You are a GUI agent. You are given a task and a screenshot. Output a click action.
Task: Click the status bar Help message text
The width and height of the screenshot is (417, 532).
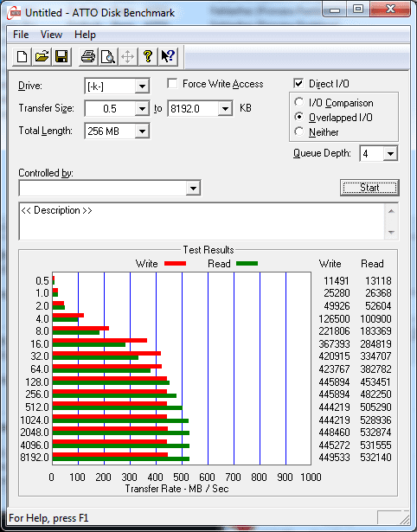point(48,518)
